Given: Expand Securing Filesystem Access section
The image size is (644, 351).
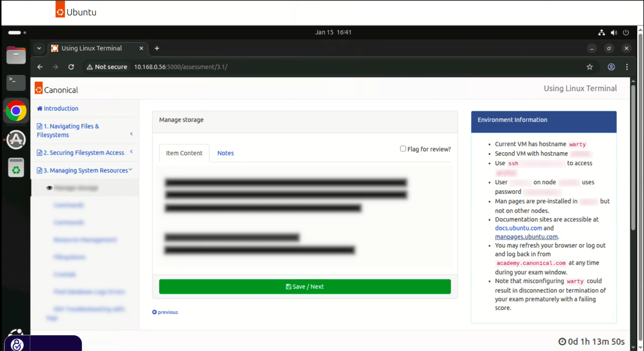Looking at the screenshot, I should click(x=131, y=152).
